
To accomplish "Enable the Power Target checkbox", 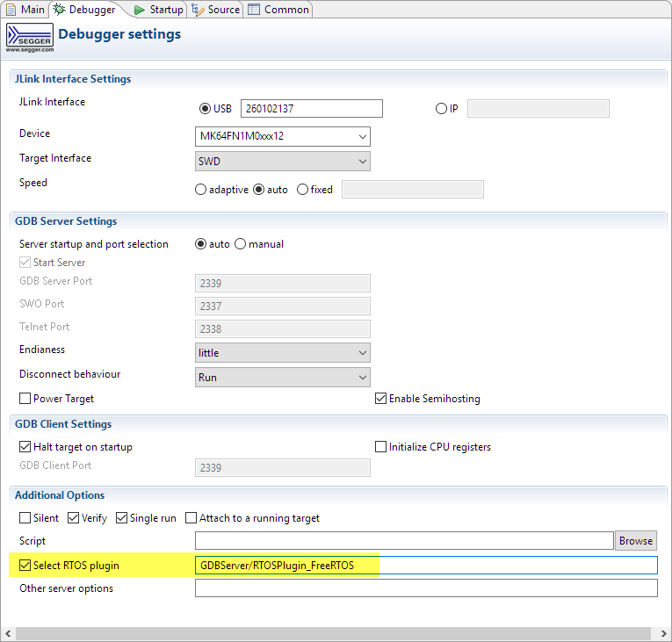I will (x=25, y=399).
